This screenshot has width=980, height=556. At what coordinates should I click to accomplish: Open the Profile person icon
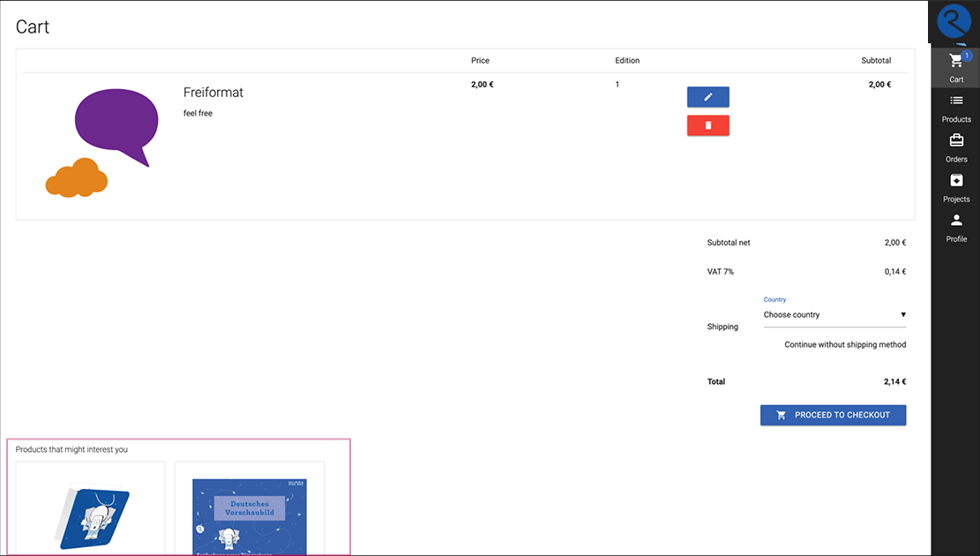click(956, 221)
